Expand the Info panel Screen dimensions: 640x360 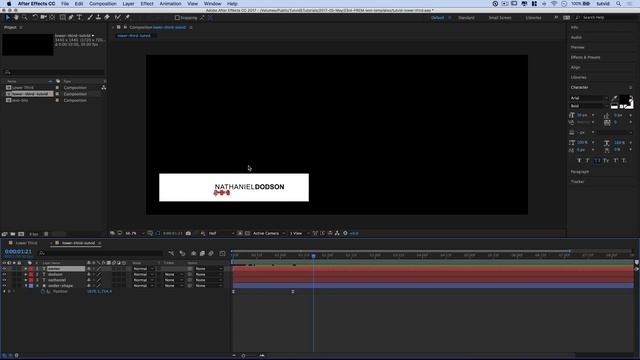coord(574,27)
